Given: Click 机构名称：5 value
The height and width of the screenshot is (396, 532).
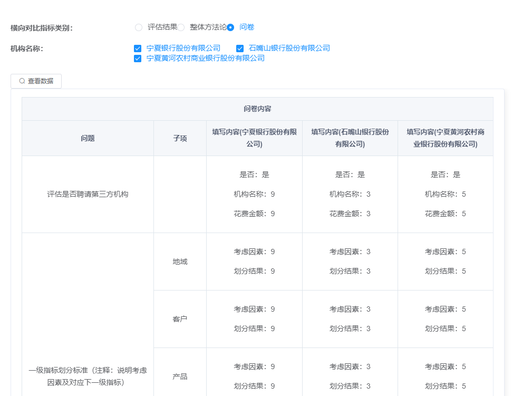Looking at the screenshot, I should [446, 195].
